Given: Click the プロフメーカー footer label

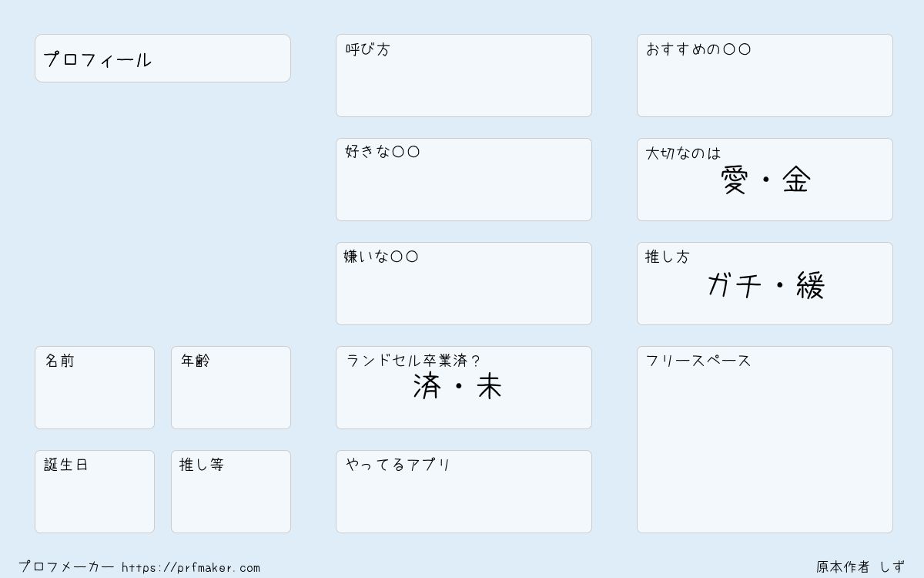Looking at the screenshot, I should 66,567.
